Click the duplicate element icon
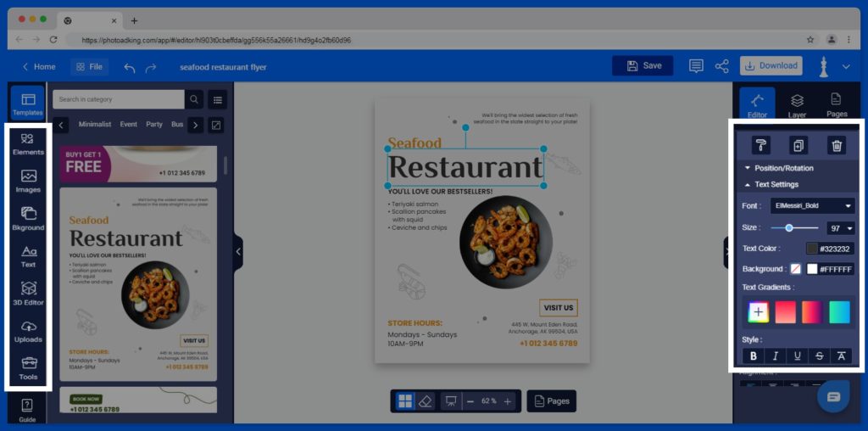The height and width of the screenshot is (431, 868). pos(798,145)
